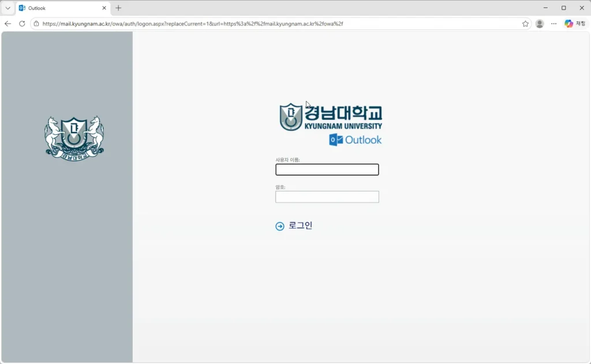Select the browser address bar URL
The height and width of the screenshot is (364, 591).
click(190, 24)
